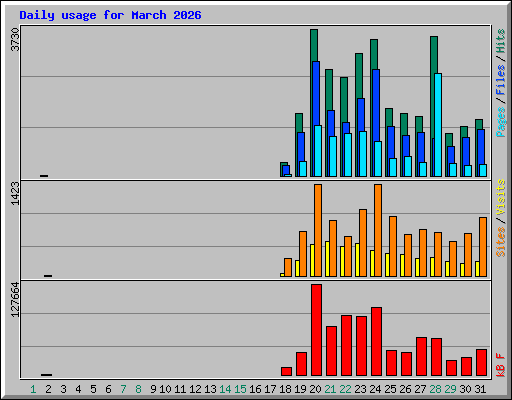
Task: Click the 127664 kilobytes axis value
Action: point(15,300)
